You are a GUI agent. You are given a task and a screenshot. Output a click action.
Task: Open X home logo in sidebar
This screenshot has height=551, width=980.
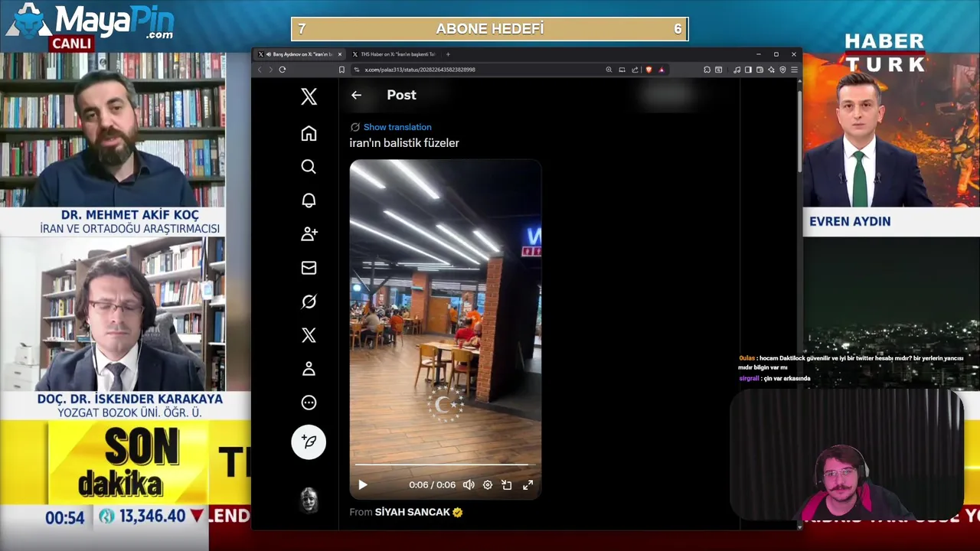tap(309, 96)
